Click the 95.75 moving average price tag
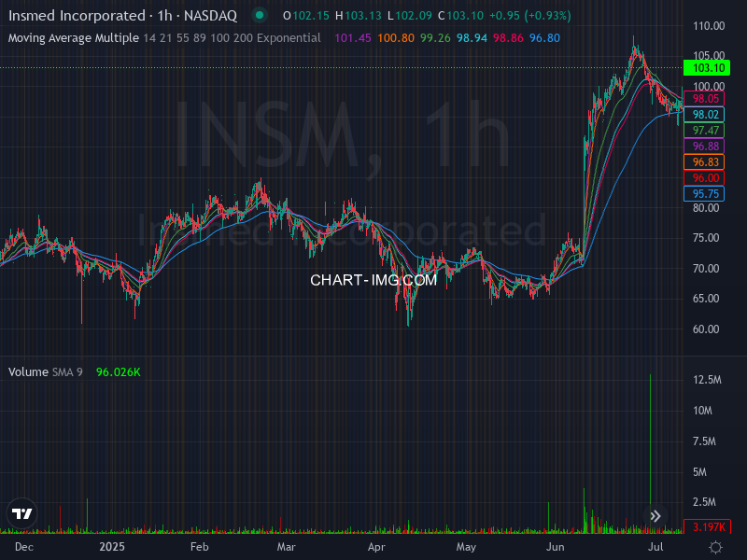The width and height of the screenshot is (747, 560). tap(704, 194)
